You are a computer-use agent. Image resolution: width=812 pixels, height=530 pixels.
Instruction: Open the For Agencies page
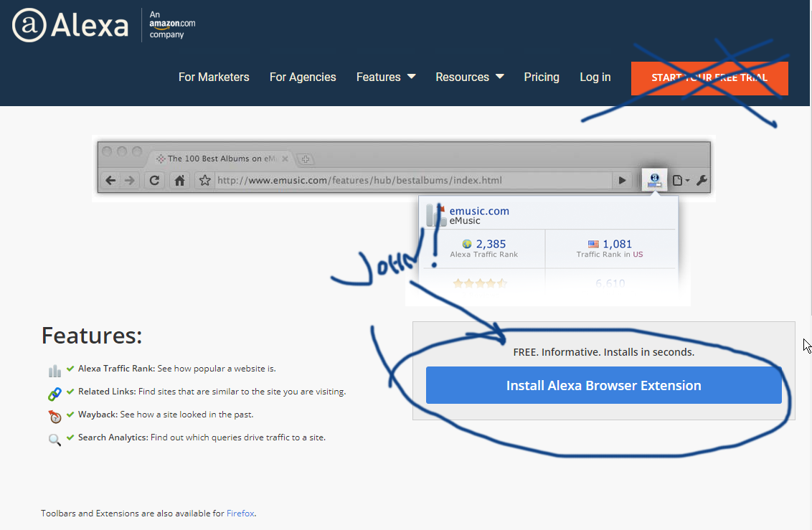[303, 77]
